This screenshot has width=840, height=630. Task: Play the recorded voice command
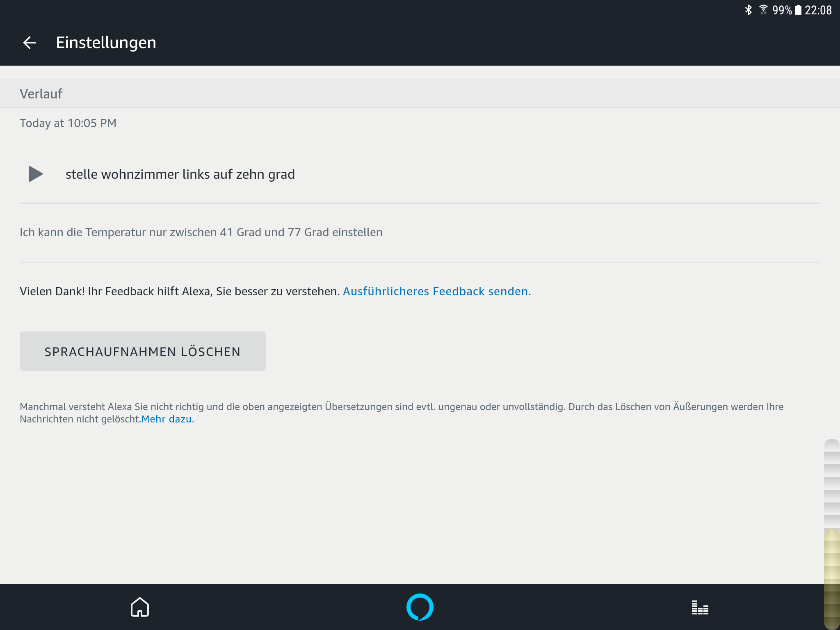point(36,174)
